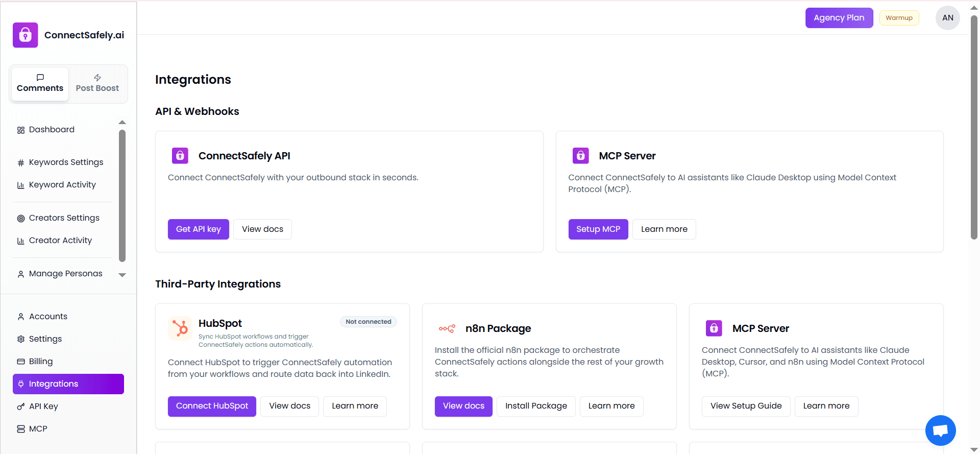Click the gear icon beside Settings

pos(21,339)
